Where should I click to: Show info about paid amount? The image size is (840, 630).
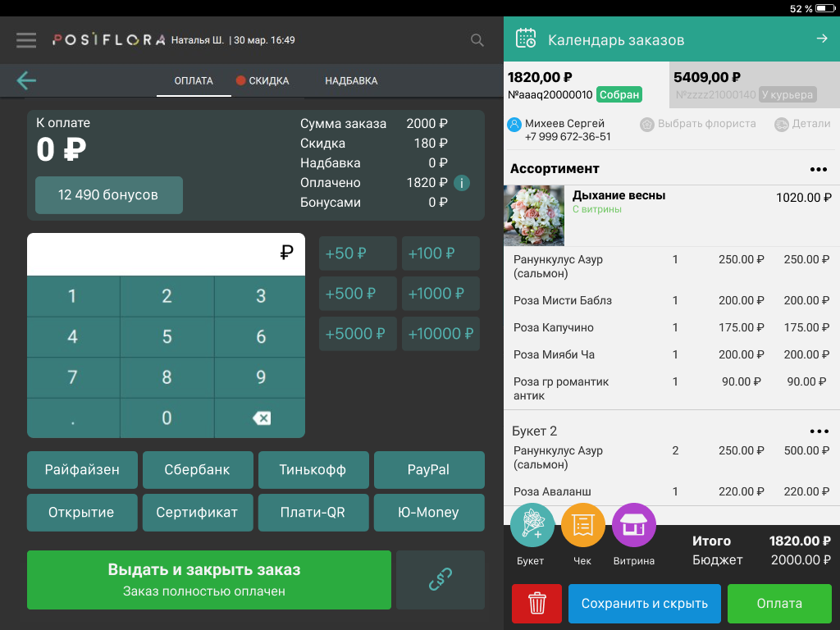tap(462, 183)
